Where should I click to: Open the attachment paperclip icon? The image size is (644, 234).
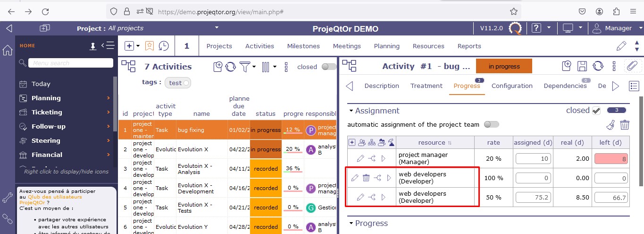pyautogui.click(x=631, y=66)
